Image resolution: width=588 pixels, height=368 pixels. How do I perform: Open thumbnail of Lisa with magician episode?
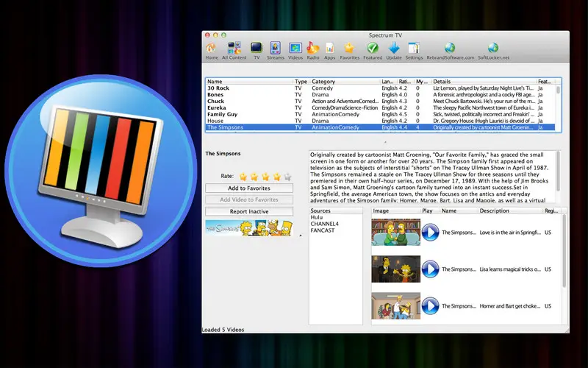395,269
